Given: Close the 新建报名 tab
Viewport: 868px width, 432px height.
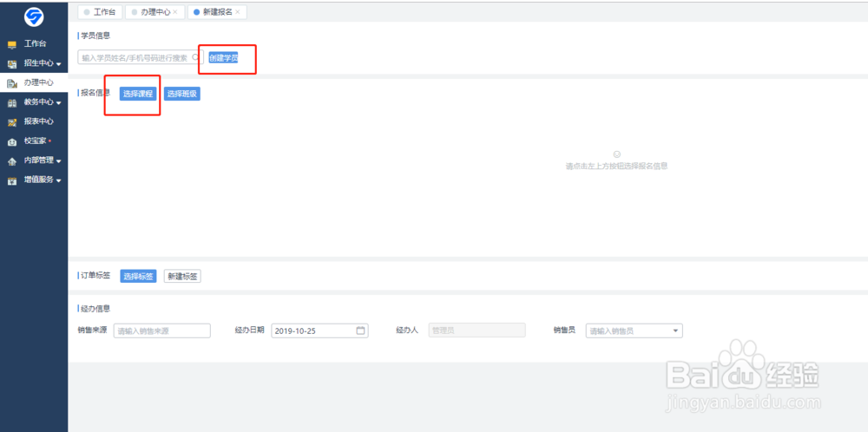Looking at the screenshot, I should coord(238,12).
